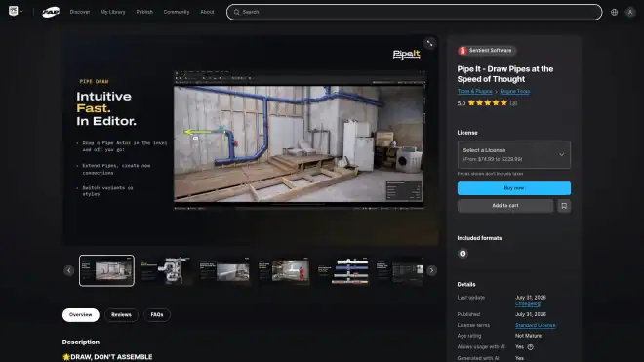Switch to the Reviews tab

[121, 315]
